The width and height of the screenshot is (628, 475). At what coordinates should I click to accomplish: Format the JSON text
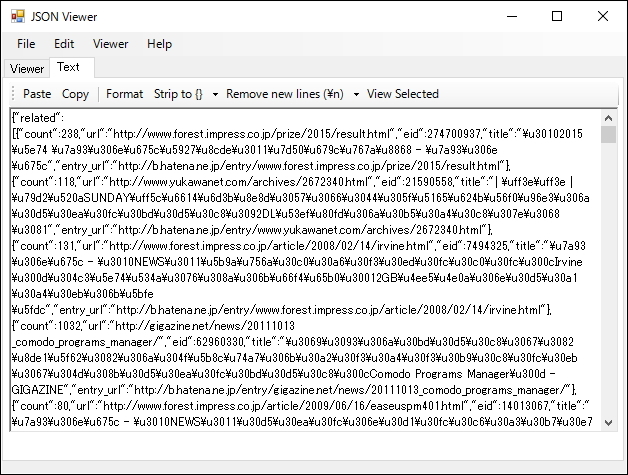click(x=125, y=94)
